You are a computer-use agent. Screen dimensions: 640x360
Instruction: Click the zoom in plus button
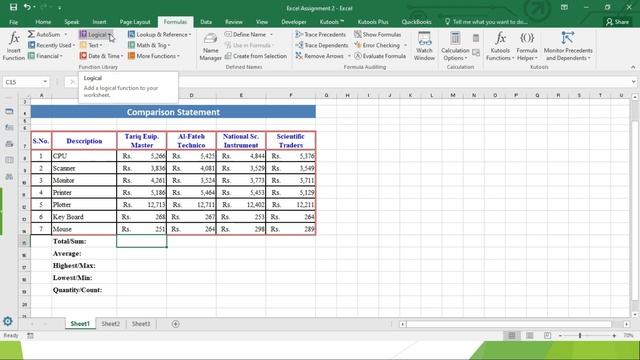[614, 336]
